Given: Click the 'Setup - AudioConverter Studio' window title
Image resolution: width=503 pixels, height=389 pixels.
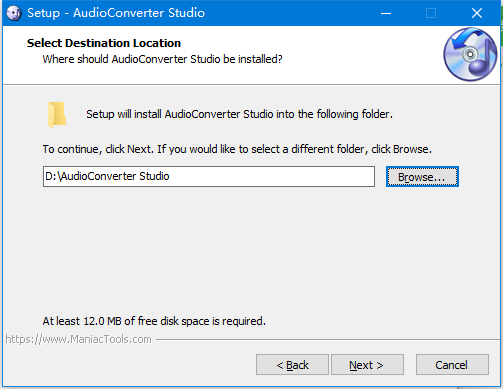Looking at the screenshot, I should pos(116,13).
